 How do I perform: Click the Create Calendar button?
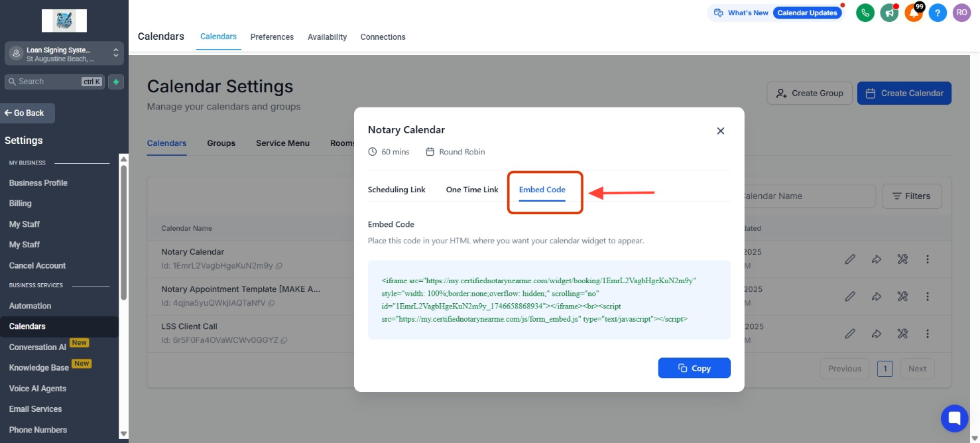click(904, 93)
